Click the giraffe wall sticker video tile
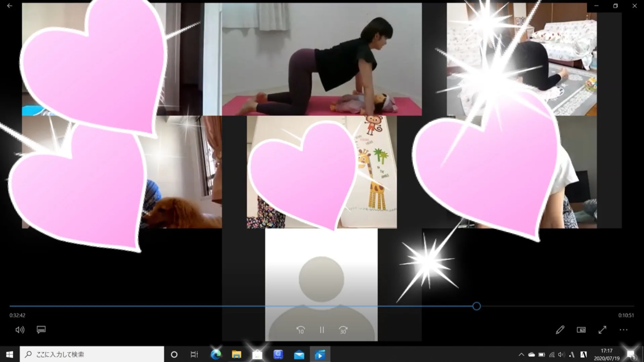The height and width of the screenshot is (362, 644). (x=321, y=172)
